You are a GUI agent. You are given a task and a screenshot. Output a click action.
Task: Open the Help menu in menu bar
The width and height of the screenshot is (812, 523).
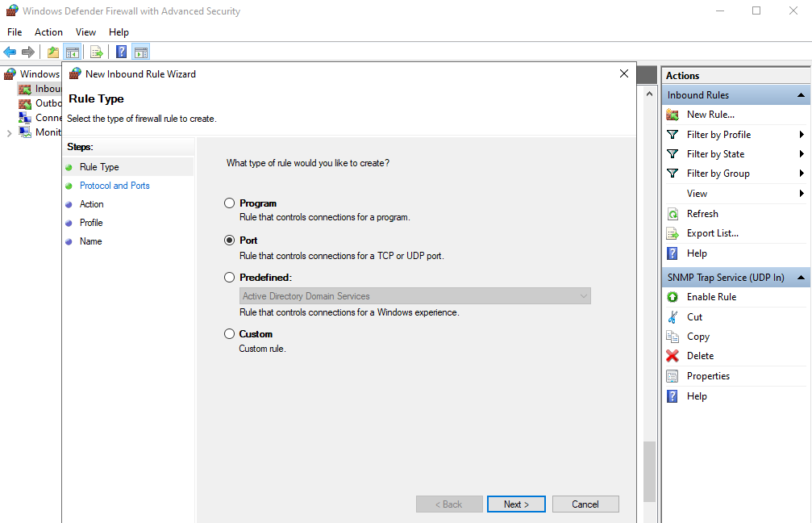pos(119,32)
